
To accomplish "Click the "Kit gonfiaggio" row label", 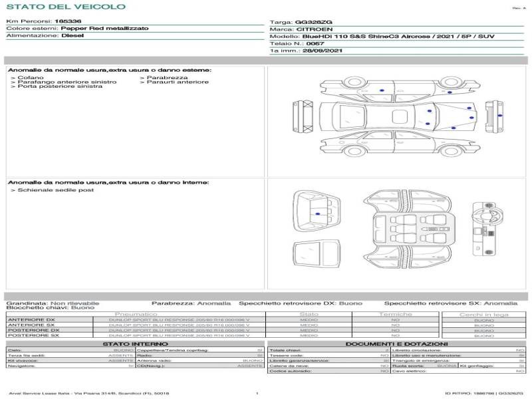I will coord(477,366).
